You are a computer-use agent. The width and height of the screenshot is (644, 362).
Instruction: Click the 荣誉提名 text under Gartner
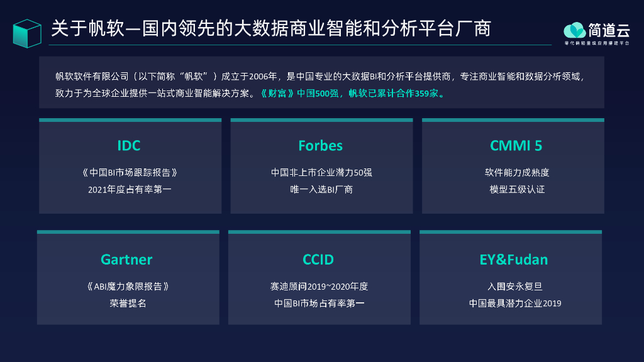[x=127, y=304]
